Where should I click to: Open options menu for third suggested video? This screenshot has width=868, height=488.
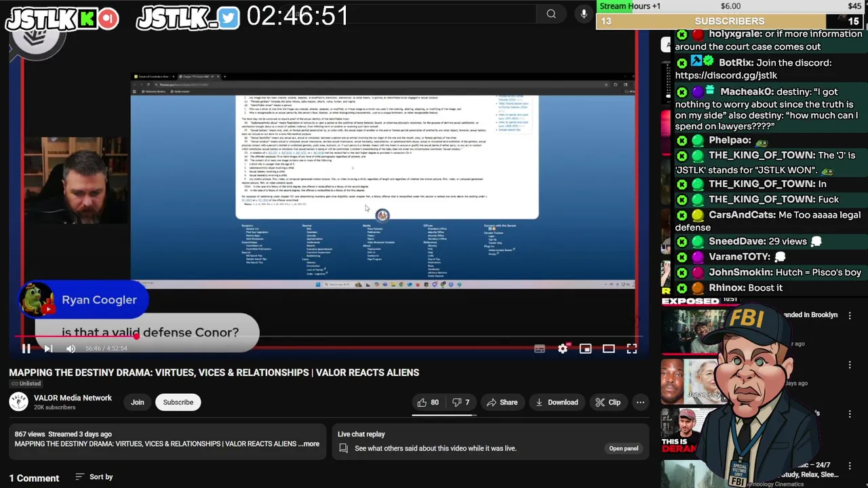coord(850,414)
